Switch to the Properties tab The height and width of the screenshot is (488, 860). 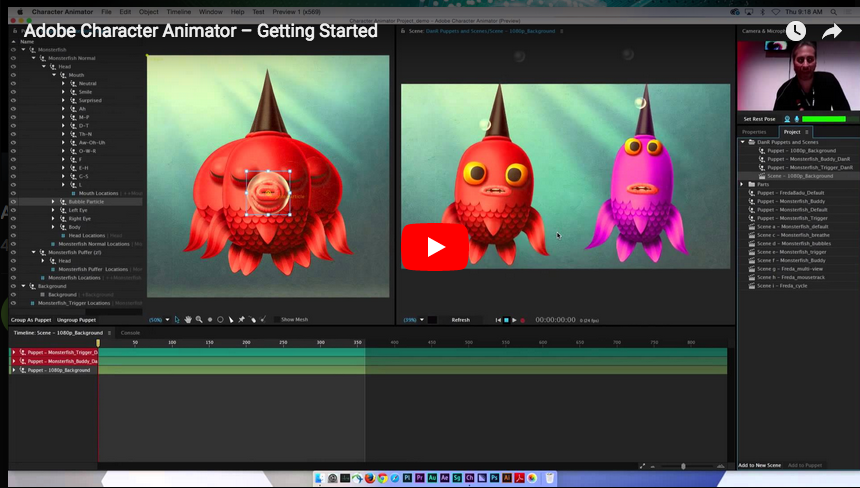[x=754, y=132]
